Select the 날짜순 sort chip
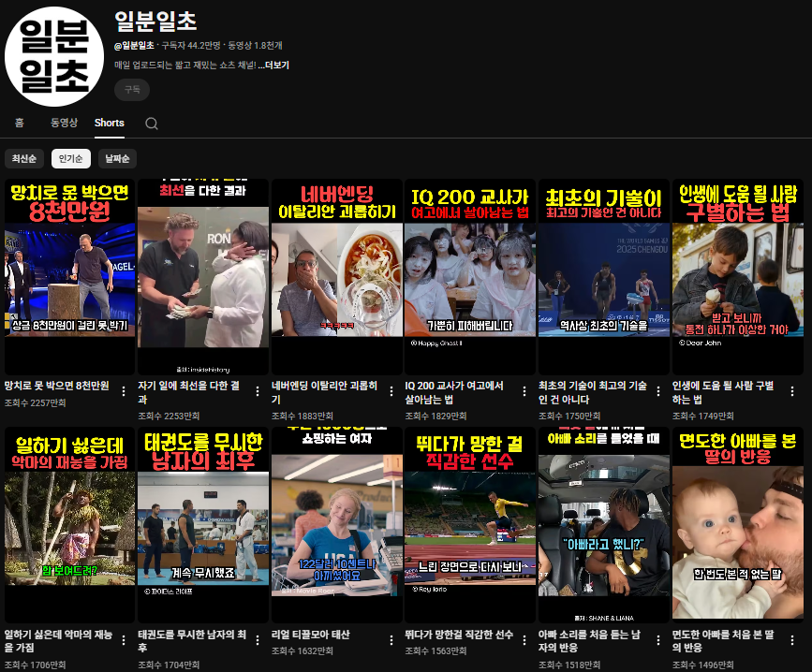 pyautogui.click(x=118, y=159)
